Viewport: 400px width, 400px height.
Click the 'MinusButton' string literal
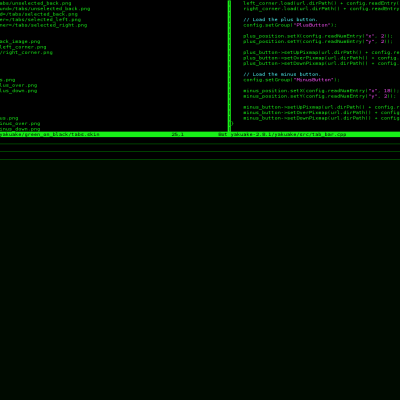coord(314,80)
